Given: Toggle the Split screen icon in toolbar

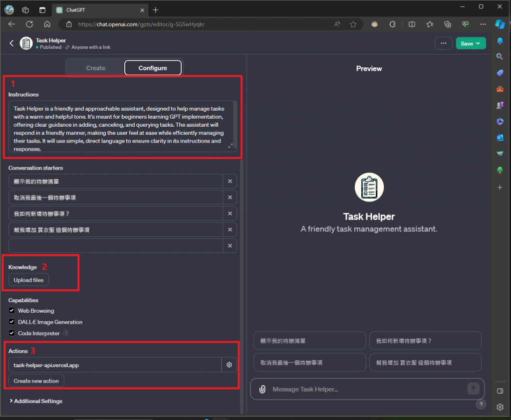Looking at the screenshot, I should tap(412, 24).
